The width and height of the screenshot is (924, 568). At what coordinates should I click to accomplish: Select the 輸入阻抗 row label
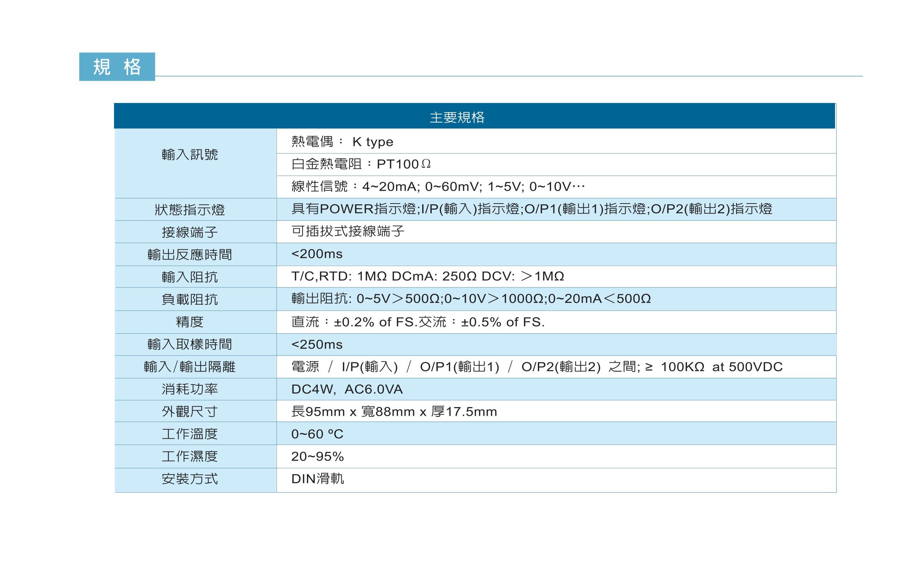coord(190,277)
